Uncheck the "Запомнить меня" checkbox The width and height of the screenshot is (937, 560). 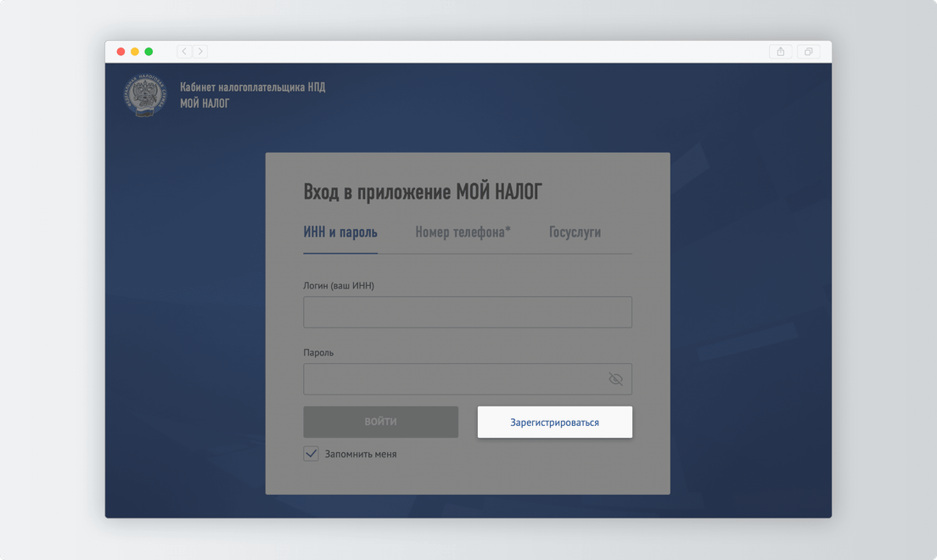point(311,454)
